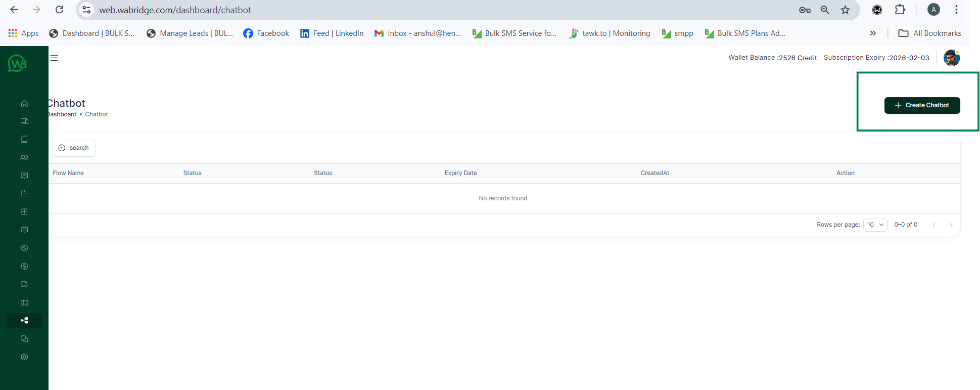This screenshot has width=980, height=390.
Task: Click the zoom magnifier icon in address bar
Action: (x=825, y=10)
